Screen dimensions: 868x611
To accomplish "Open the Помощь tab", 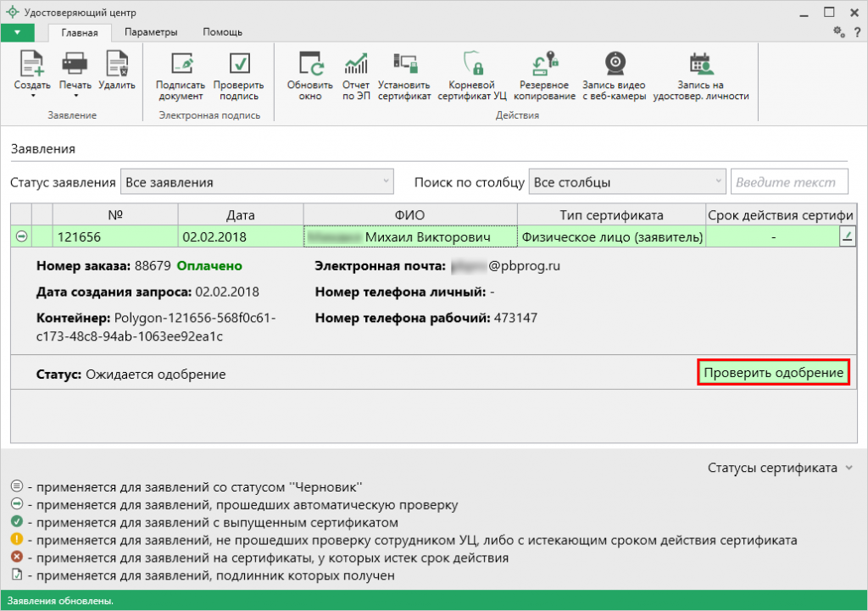I will (222, 32).
